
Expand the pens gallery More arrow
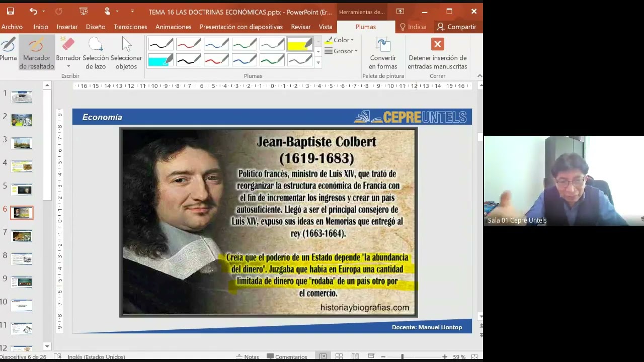[318, 63]
